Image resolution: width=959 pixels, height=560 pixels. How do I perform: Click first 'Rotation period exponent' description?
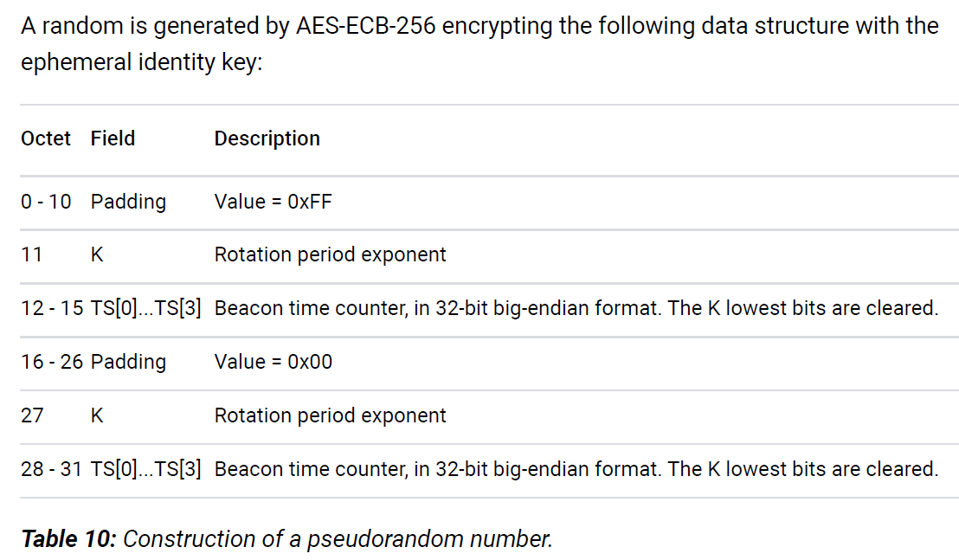tap(331, 255)
